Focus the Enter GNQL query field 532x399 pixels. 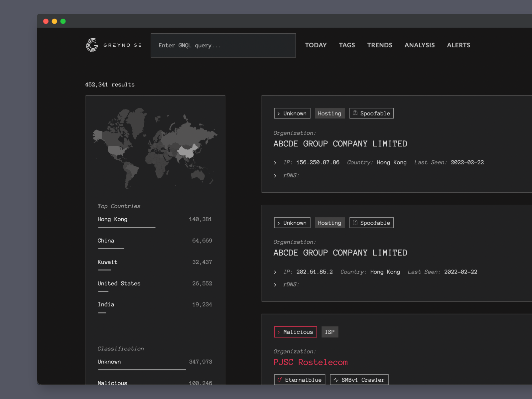coord(223,46)
